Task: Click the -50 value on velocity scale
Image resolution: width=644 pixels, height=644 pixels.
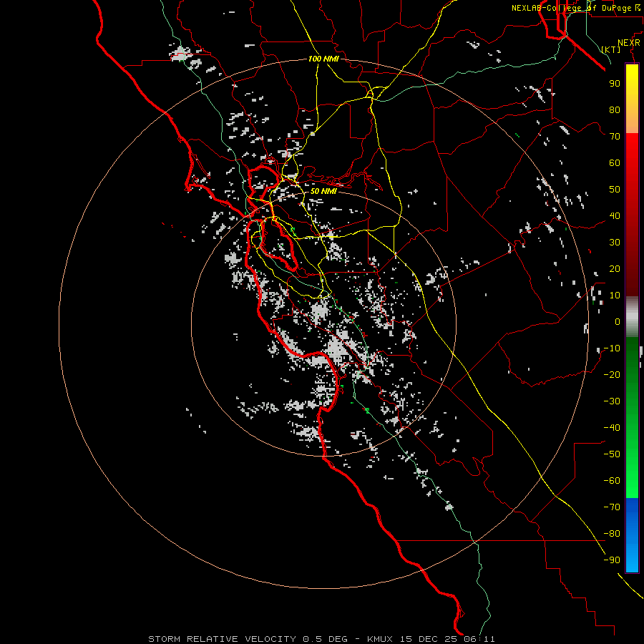Action: (x=612, y=454)
